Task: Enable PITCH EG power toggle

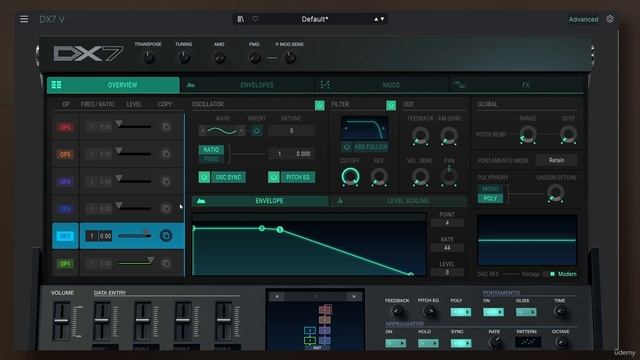Action: [274, 177]
